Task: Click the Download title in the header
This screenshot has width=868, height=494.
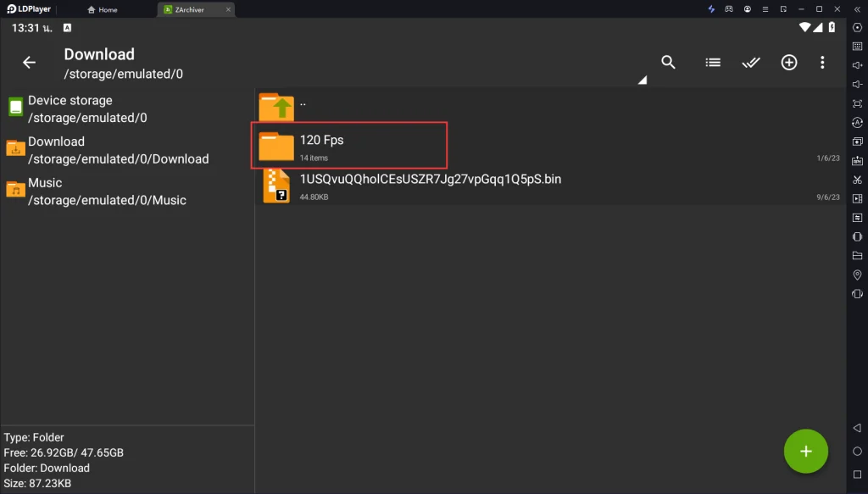Action: (x=99, y=54)
